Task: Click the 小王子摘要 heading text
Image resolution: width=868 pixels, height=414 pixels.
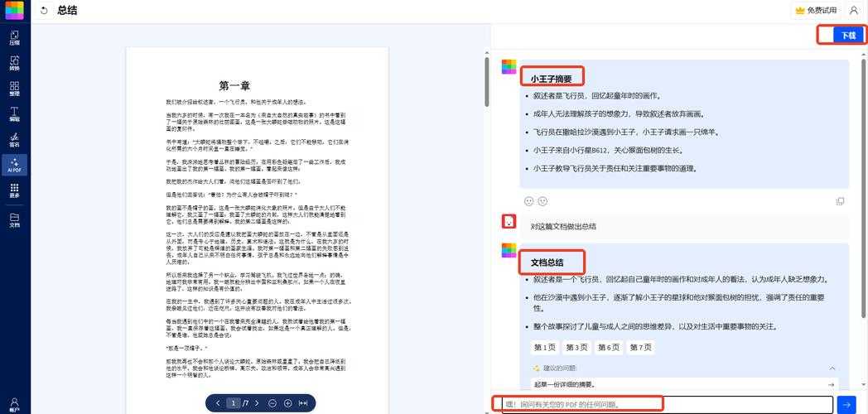Action: click(552, 79)
